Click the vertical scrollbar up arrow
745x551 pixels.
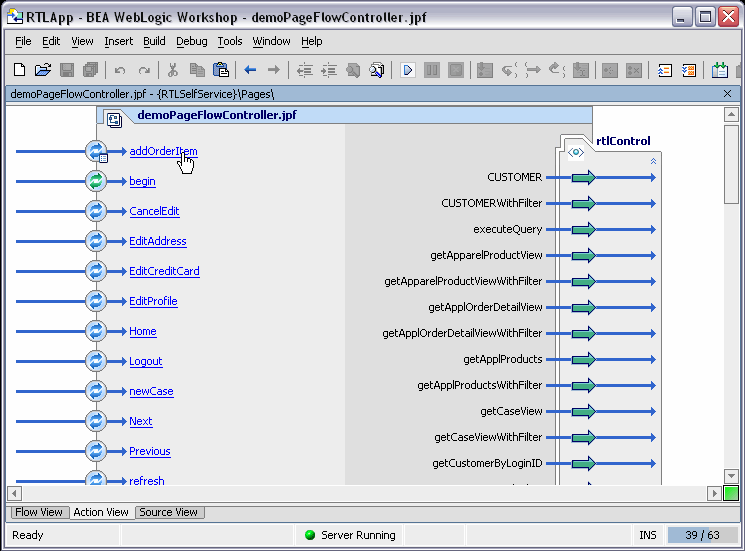click(x=731, y=114)
